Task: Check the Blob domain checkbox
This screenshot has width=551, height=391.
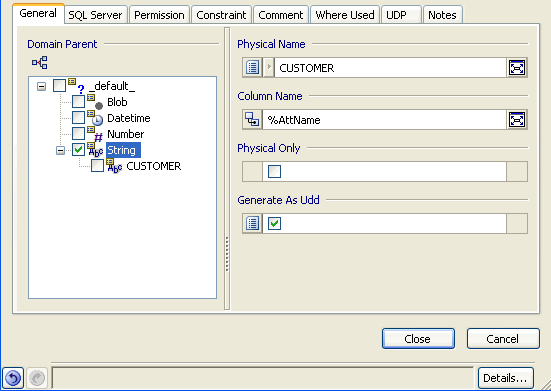Action: (78, 102)
